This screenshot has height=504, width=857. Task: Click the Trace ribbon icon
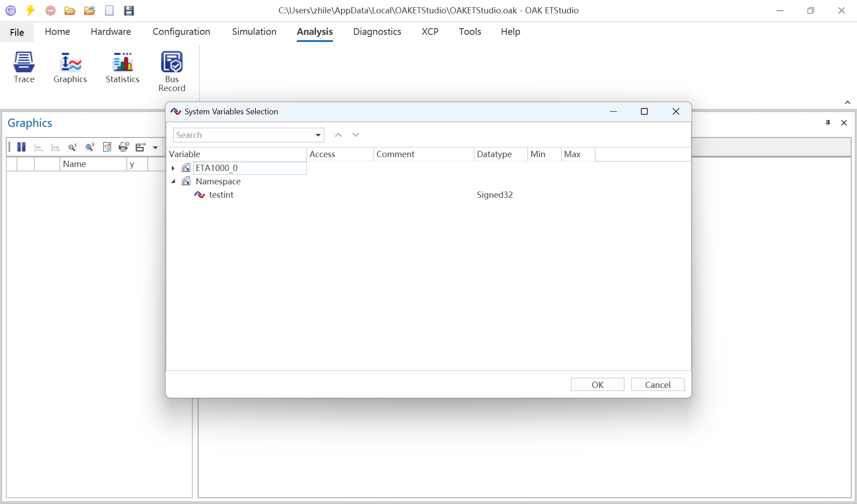pos(24,67)
